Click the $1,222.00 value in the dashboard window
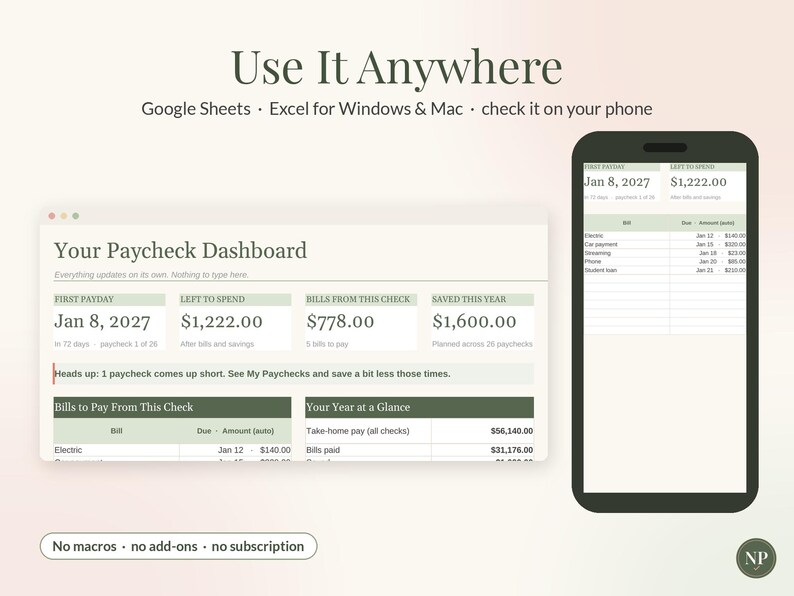This screenshot has height=596, width=794. click(x=221, y=322)
